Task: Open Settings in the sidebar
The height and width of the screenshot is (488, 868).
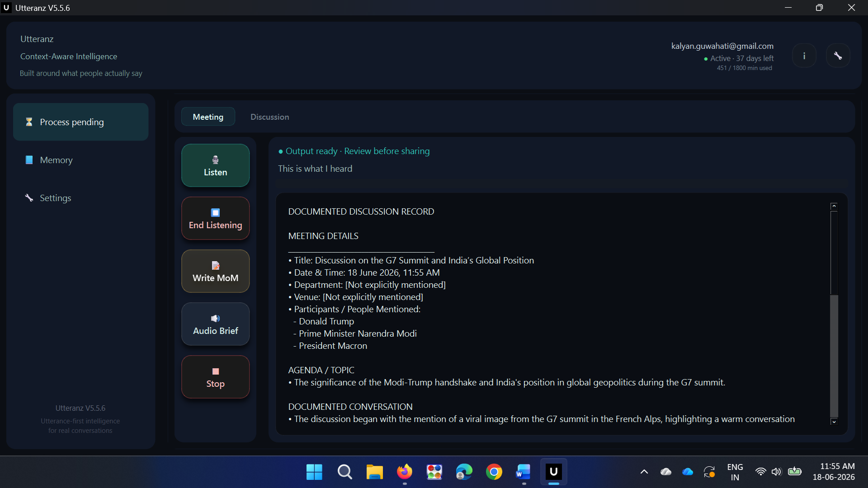Action: (x=80, y=198)
